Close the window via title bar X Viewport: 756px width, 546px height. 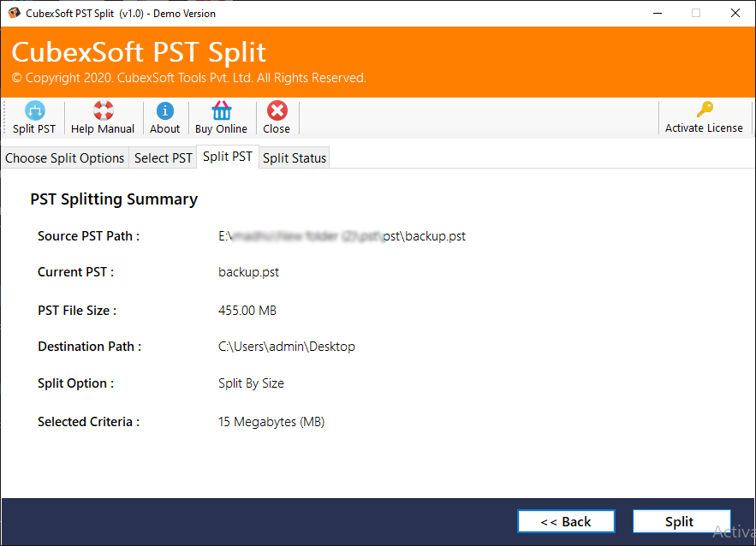[735, 13]
